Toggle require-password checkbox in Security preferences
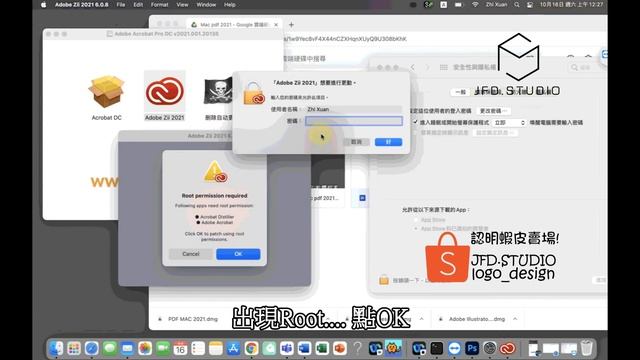640x360 pixels. pyautogui.click(x=415, y=122)
